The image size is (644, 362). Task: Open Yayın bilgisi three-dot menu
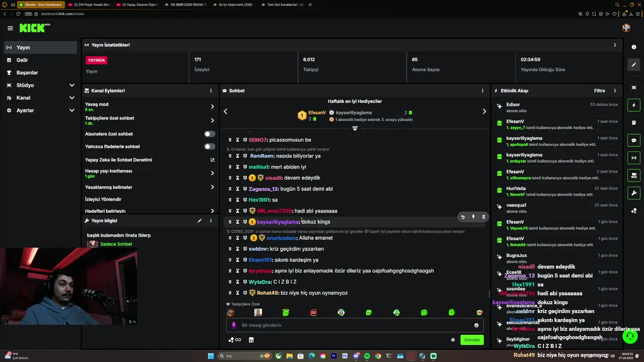[x=211, y=221]
